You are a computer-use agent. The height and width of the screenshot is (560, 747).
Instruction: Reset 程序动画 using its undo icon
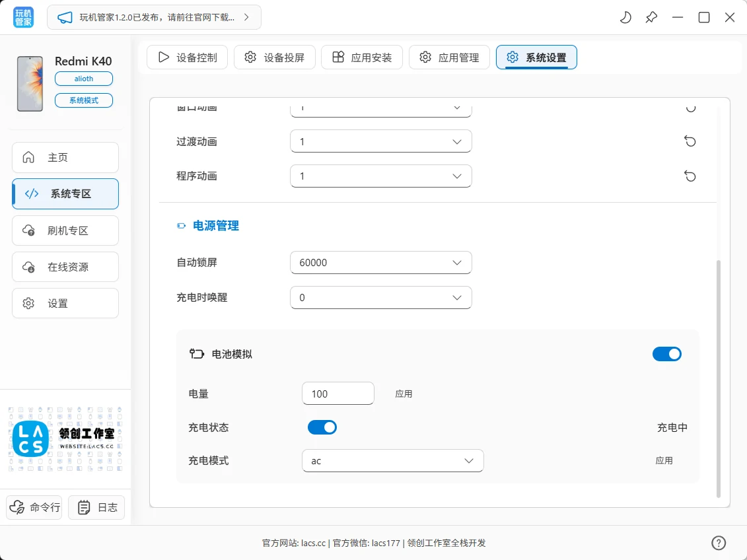[690, 176]
